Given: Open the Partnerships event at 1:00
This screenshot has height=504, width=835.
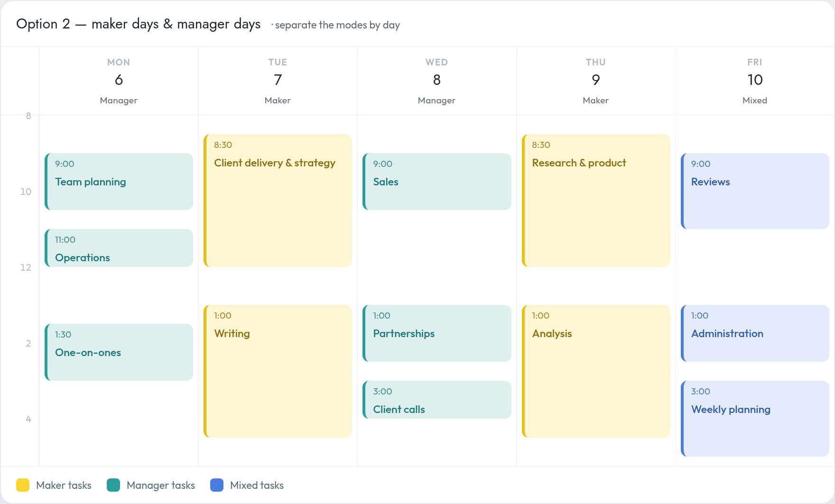Looking at the screenshot, I should [x=437, y=333].
